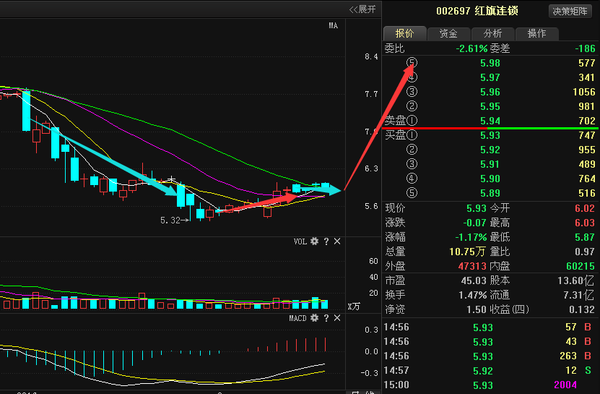Select buy level 5 circled icon
Viewport: 600px width, 394px height.
[412, 193]
